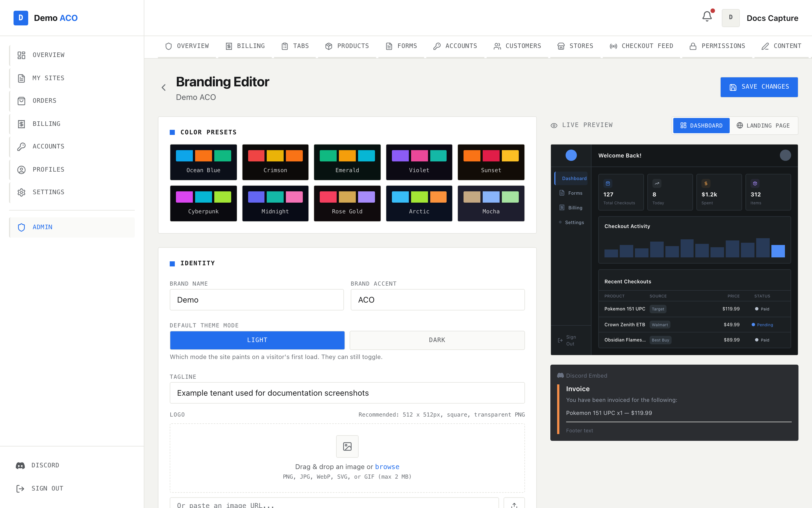
Task: Click the upload arrow icon beside URL field
Action: point(514,505)
